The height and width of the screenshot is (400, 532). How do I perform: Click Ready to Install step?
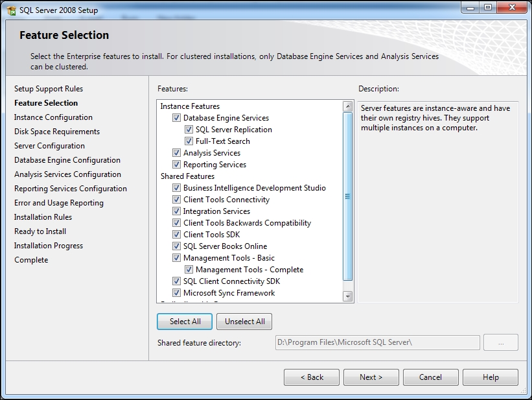click(40, 231)
